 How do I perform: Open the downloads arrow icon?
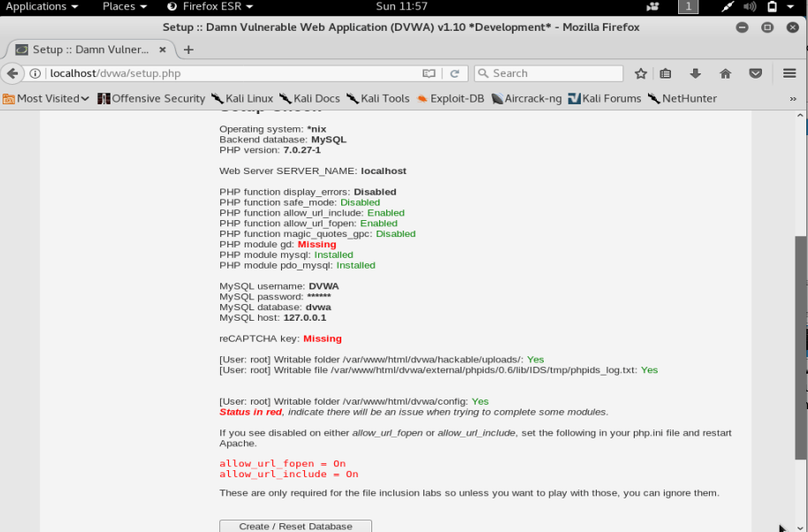pyautogui.click(x=695, y=73)
